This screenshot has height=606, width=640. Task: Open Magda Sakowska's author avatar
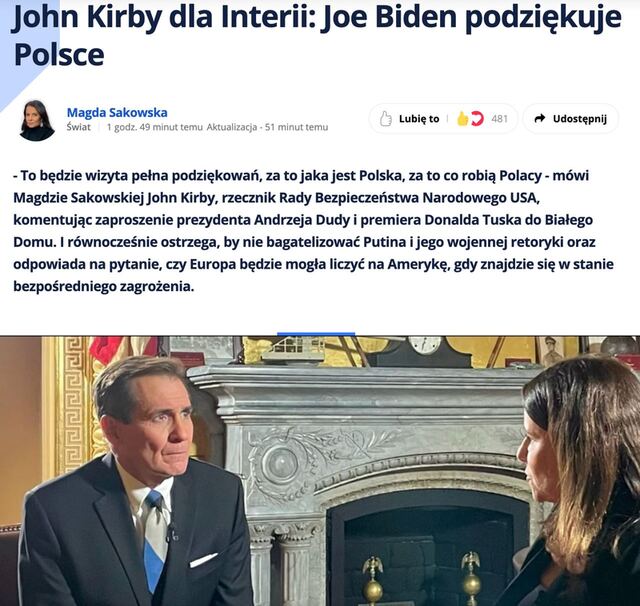pos(37,120)
